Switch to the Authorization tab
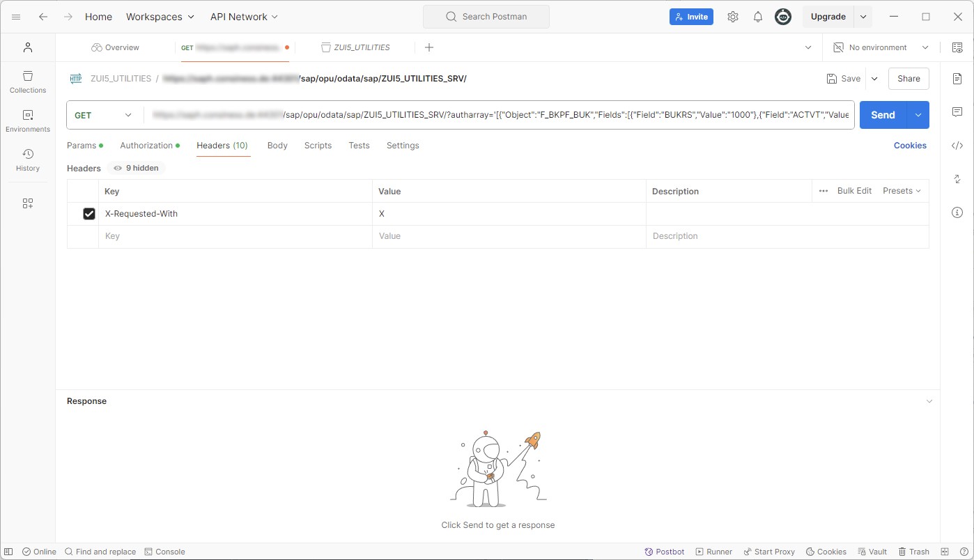974x560 pixels. click(x=150, y=146)
